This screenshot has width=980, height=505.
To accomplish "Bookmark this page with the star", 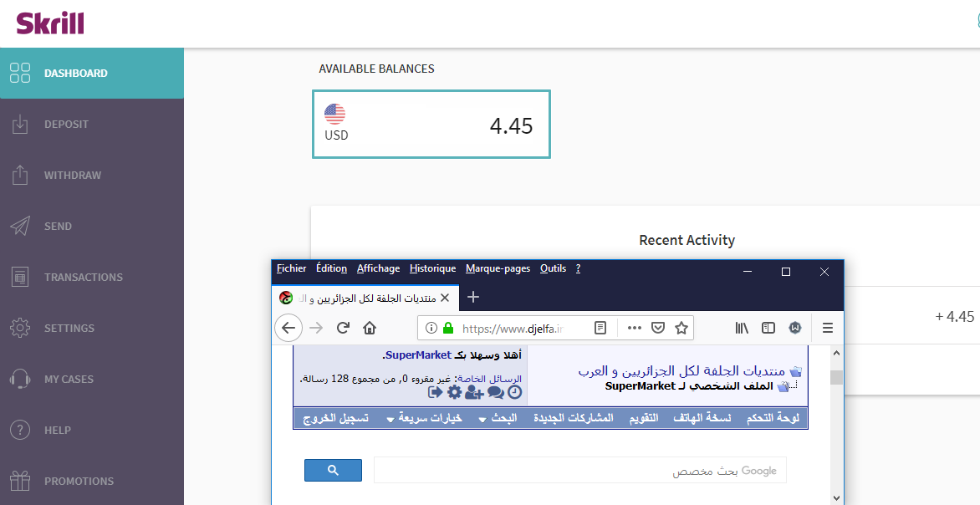I will [681, 328].
